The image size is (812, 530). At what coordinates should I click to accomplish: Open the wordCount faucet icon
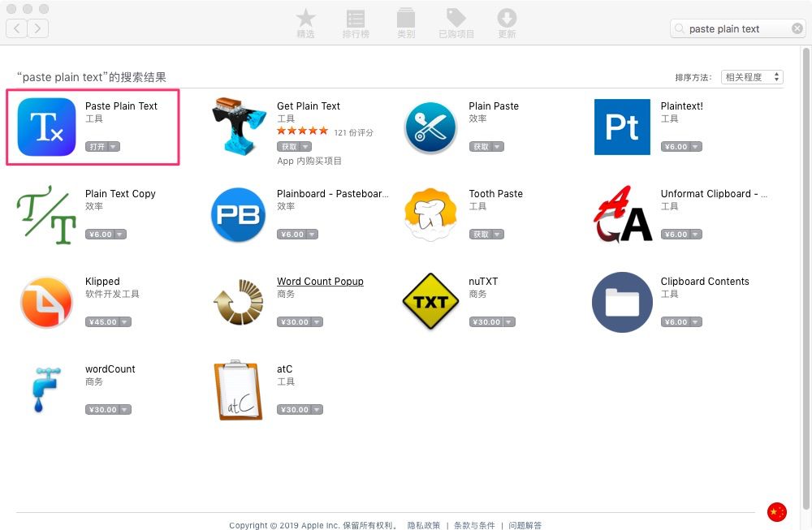[x=45, y=390]
